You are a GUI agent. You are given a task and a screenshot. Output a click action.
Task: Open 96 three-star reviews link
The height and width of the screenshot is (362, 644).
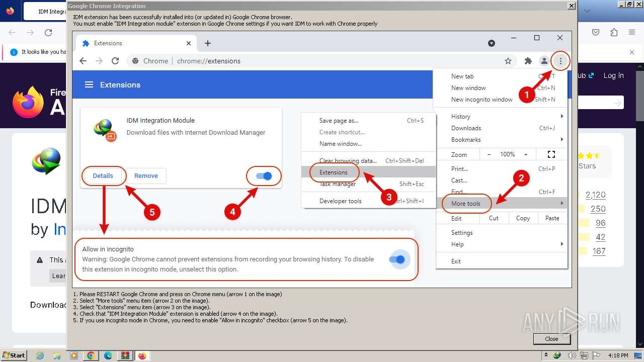(x=600, y=223)
